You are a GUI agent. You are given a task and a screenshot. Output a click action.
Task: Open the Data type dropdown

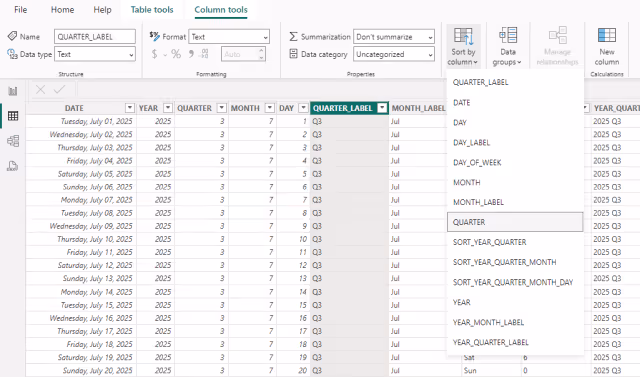[95, 54]
